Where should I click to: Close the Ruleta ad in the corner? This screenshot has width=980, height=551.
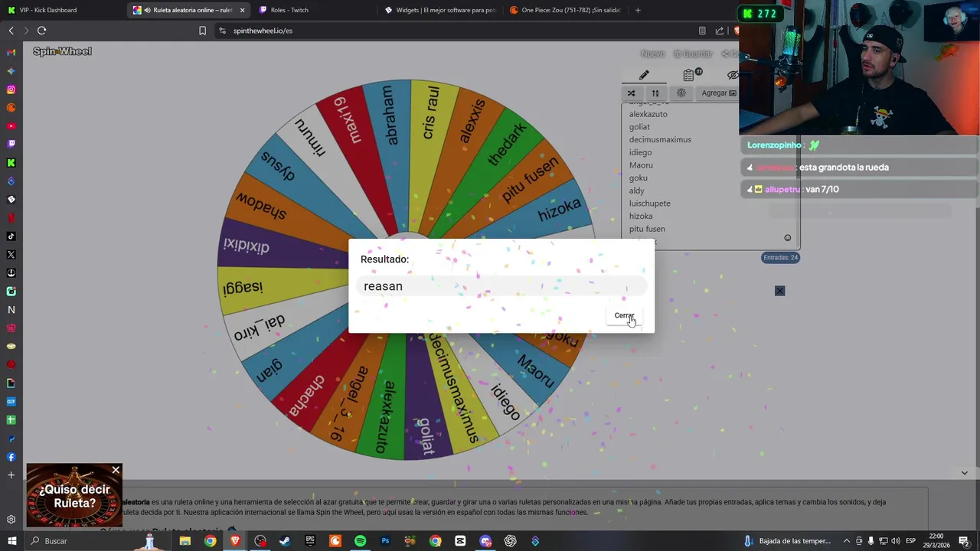click(116, 470)
